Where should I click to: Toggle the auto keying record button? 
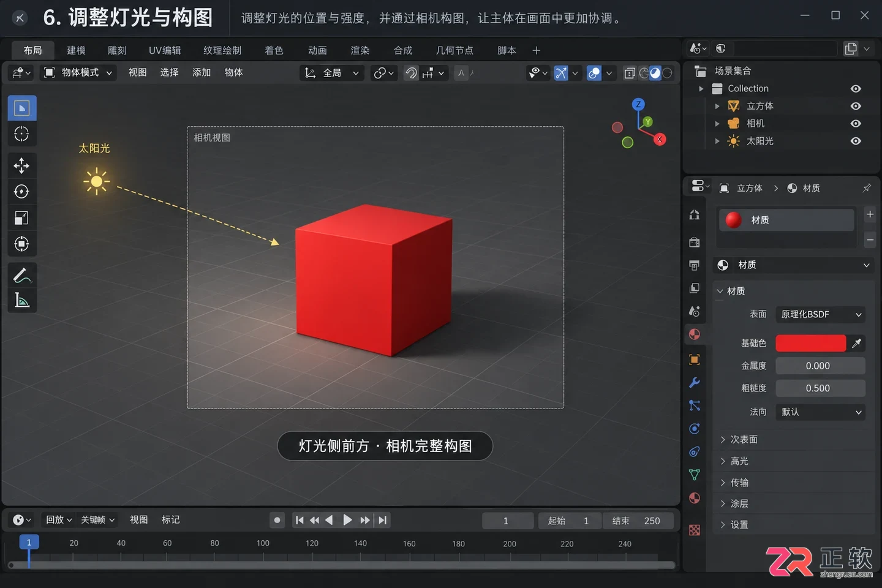(277, 520)
